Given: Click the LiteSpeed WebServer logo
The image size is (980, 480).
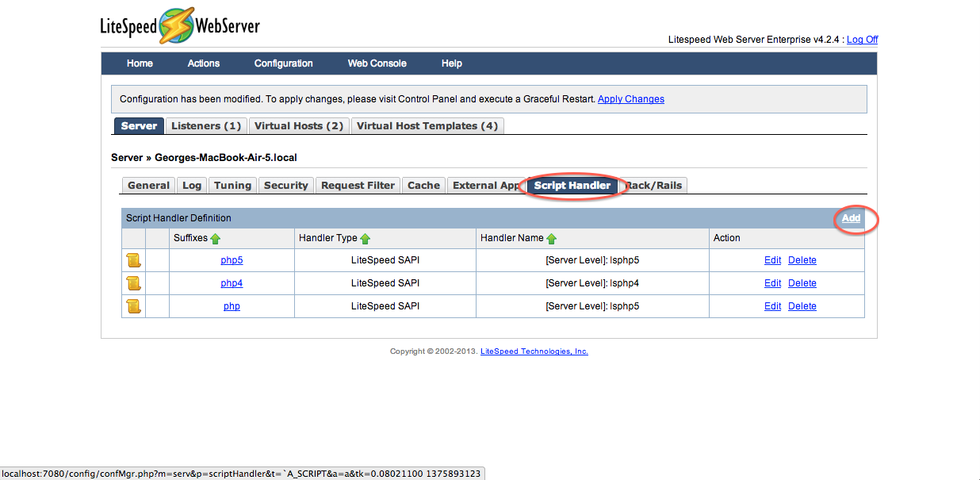Looking at the screenshot, I should (180, 26).
